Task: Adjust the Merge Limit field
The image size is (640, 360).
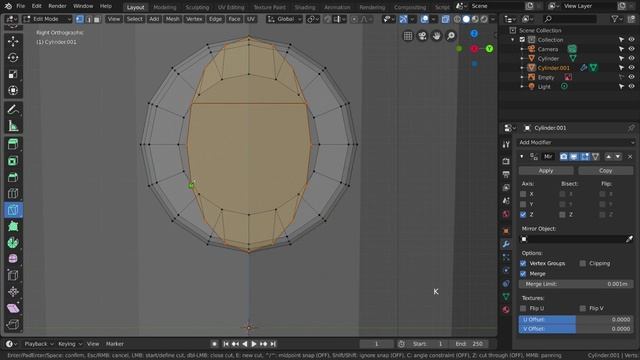Action: tap(576, 284)
